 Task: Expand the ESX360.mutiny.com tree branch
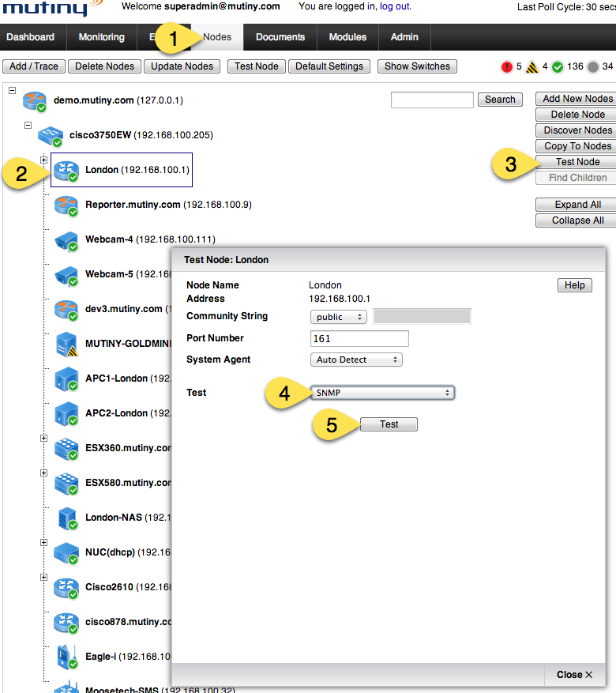click(44, 438)
